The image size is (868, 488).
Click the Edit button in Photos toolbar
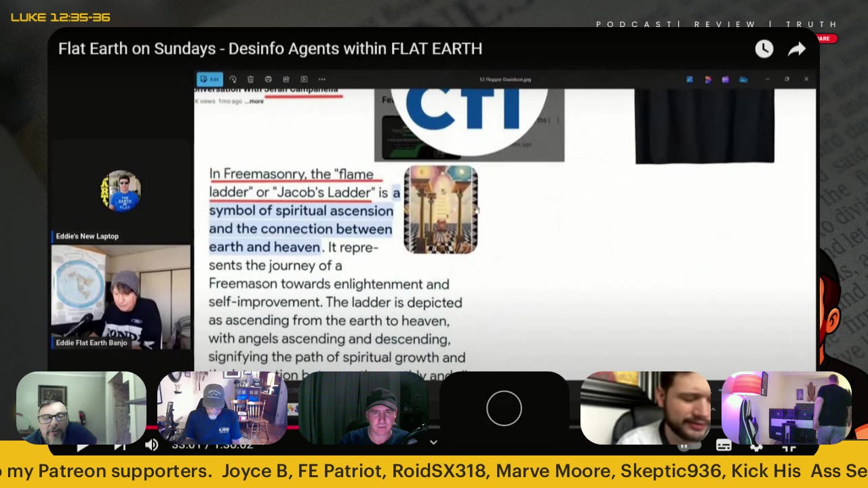point(210,79)
